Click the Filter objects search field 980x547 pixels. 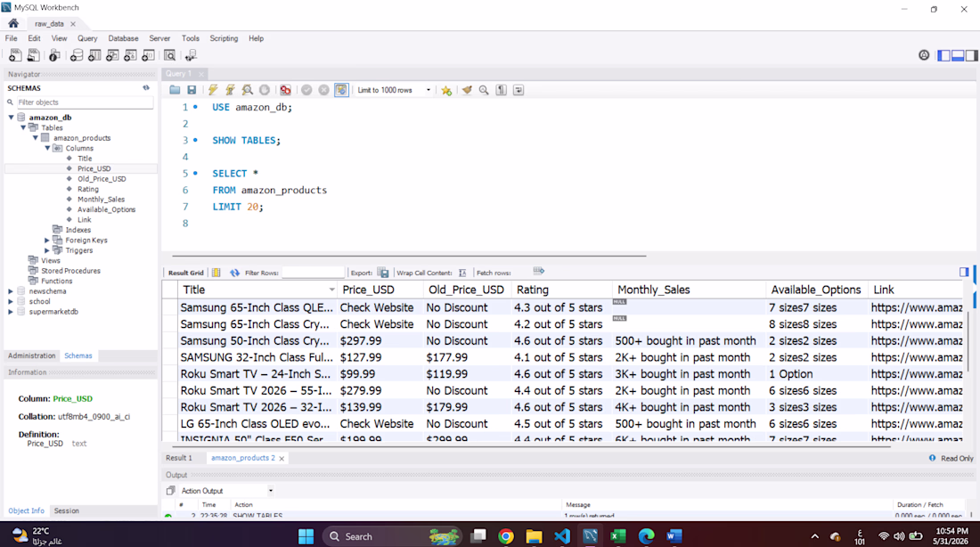pyautogui.click(x=84, y=102)
